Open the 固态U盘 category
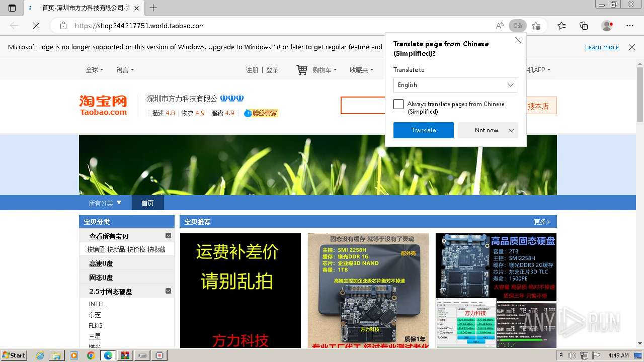 101,278
